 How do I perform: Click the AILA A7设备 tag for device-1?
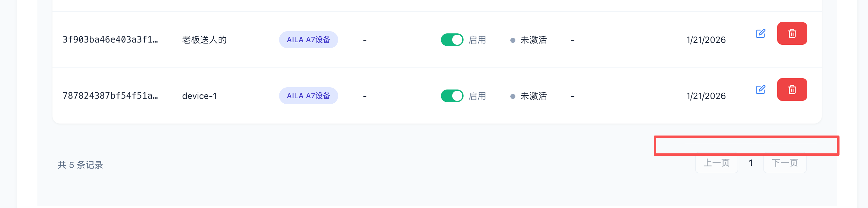pyautogui.click(x=308, y=96)
